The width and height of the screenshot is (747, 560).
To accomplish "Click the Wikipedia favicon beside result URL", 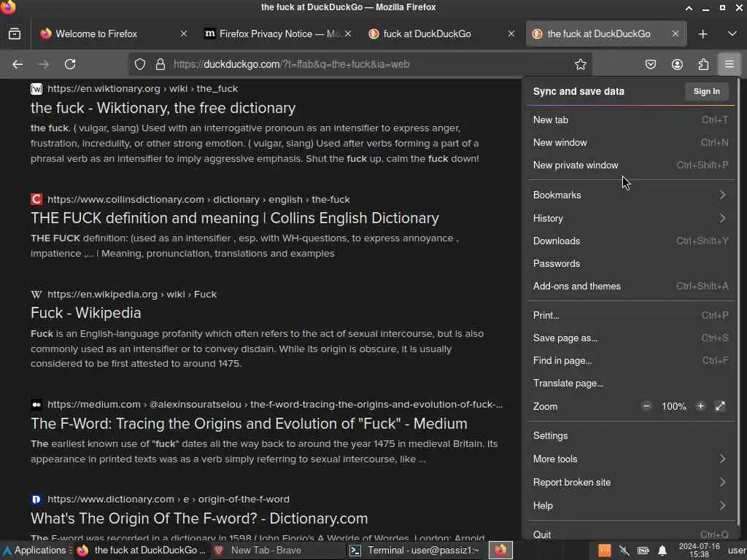I will click(36, 295).
